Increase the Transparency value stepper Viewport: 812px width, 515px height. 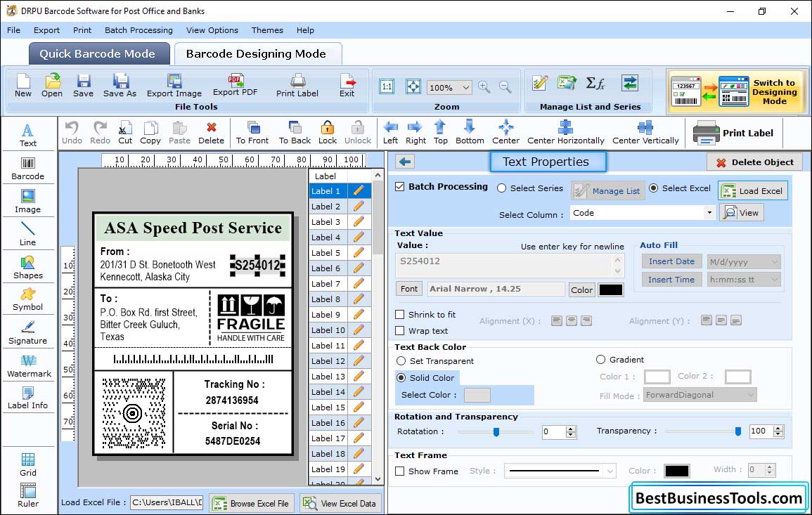pos(778,428)
